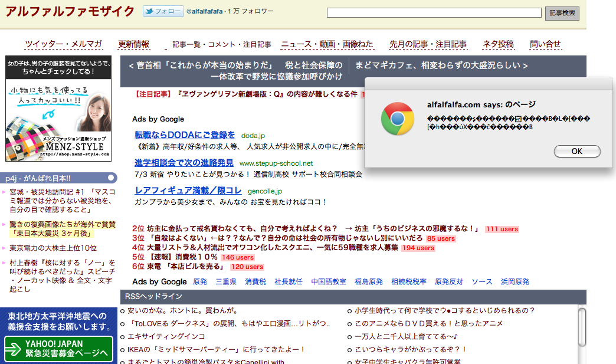The height and width of the screenshot is (364, 616).
Task: Open 先月の記事・注目記事 menu link
Action: point(428,44)
